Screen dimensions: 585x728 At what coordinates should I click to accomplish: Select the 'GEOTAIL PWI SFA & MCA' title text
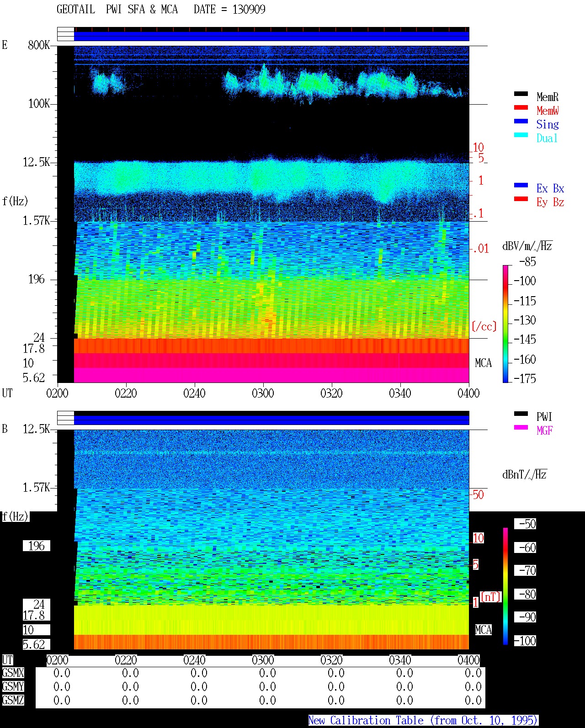click(x=117, y=10)
